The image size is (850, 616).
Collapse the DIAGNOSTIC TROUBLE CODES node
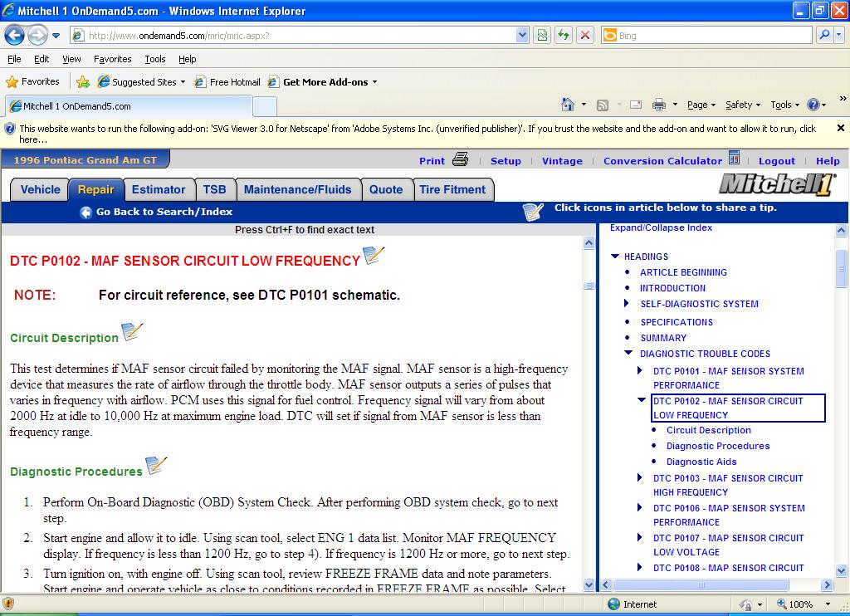pos(628,353)
